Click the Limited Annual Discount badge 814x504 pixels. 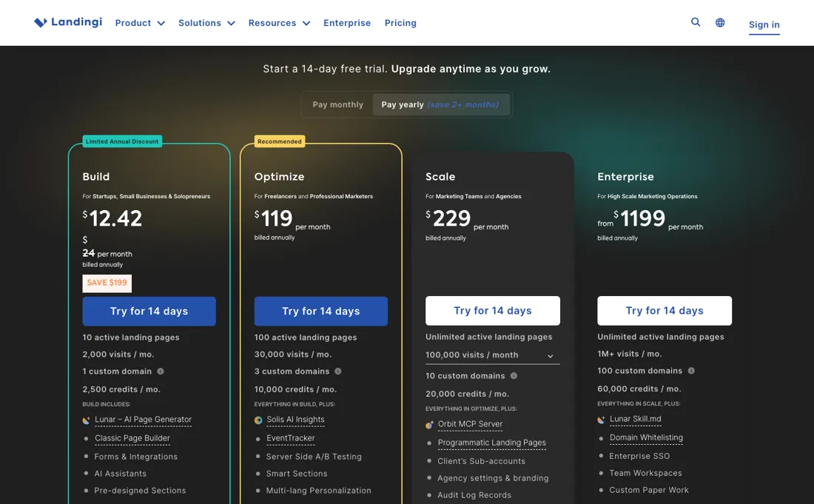click(x=122, y=141)
